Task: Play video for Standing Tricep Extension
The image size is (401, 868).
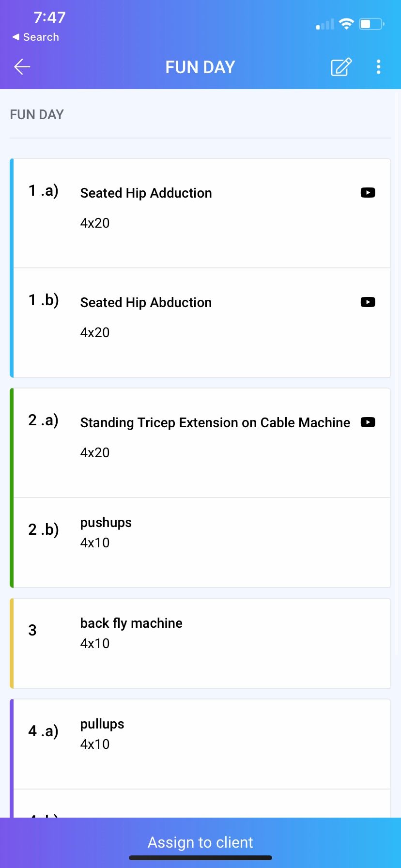Action: (368, 422)
